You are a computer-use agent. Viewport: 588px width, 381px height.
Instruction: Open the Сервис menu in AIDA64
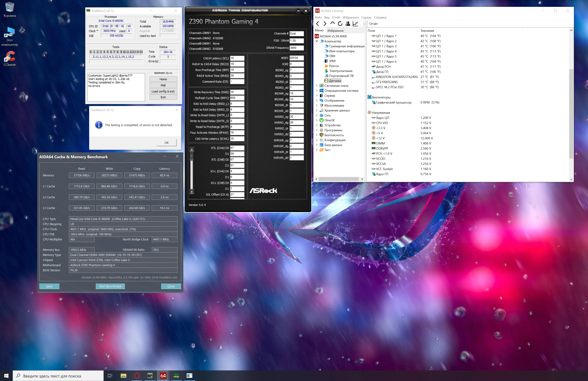click(366, 18)
